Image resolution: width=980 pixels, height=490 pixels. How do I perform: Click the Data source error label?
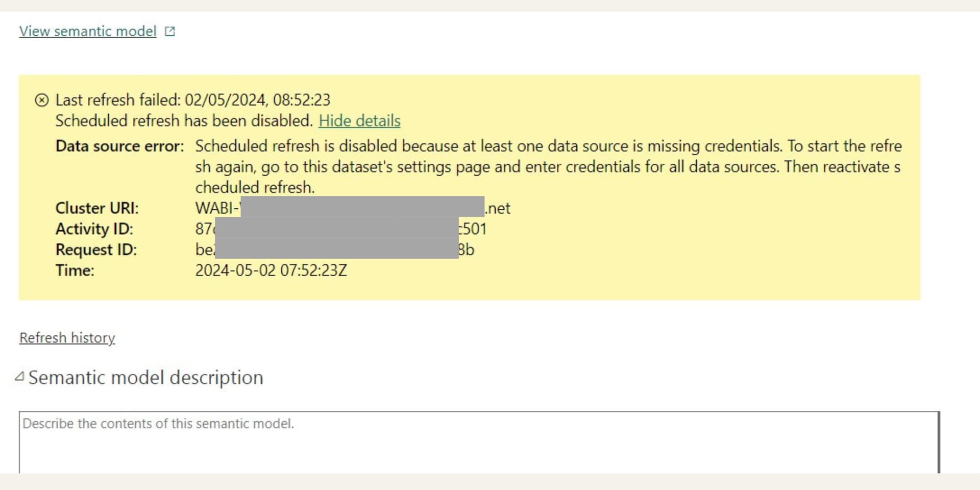click(x=119, y=146)
